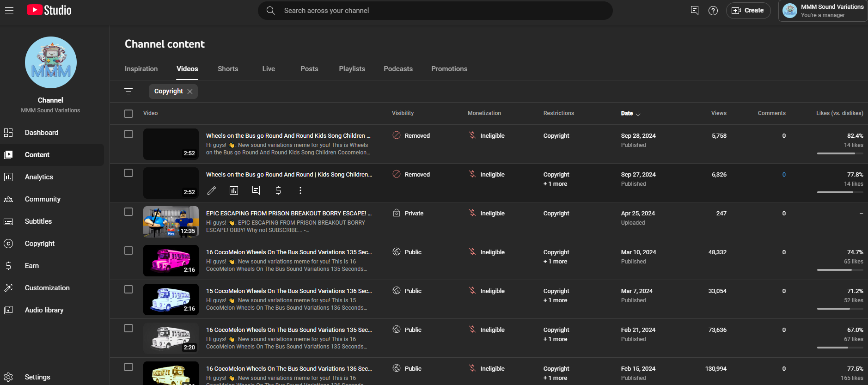Image resolution: width=868 pixels, height=385 pixels.
Task: Switch to the Playlists tab
Action: coord(352,69)
